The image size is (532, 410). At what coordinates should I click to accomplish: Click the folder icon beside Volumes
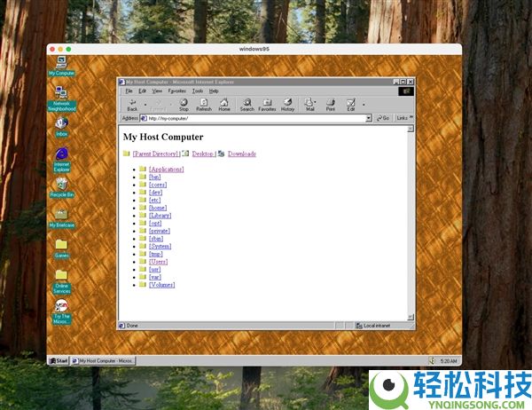(143, 284)
